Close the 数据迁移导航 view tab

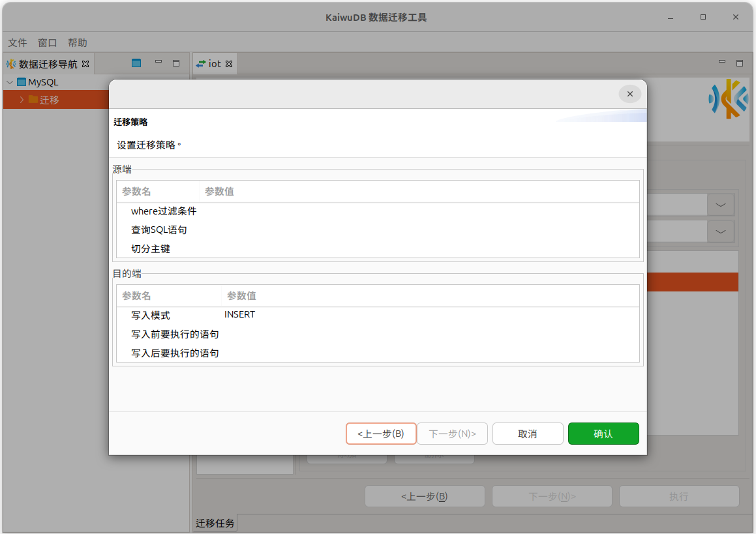(x=85, y=64)
